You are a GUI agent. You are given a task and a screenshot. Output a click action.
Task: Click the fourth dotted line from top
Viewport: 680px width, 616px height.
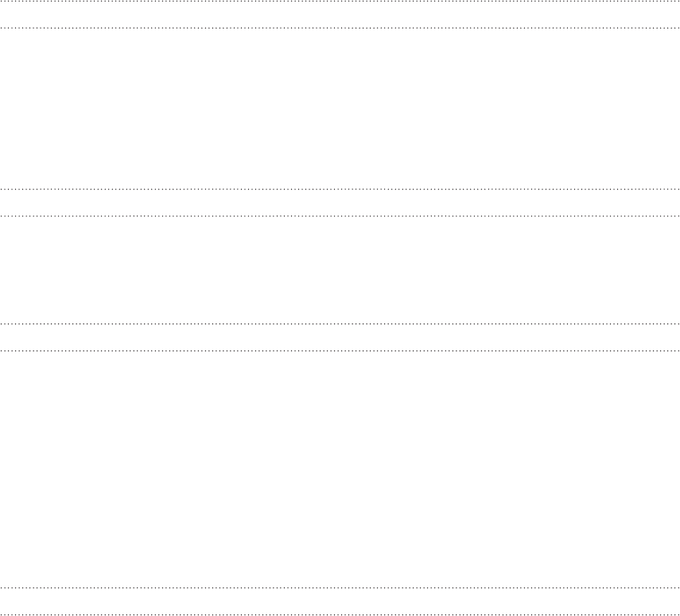[x=340, y=216]
